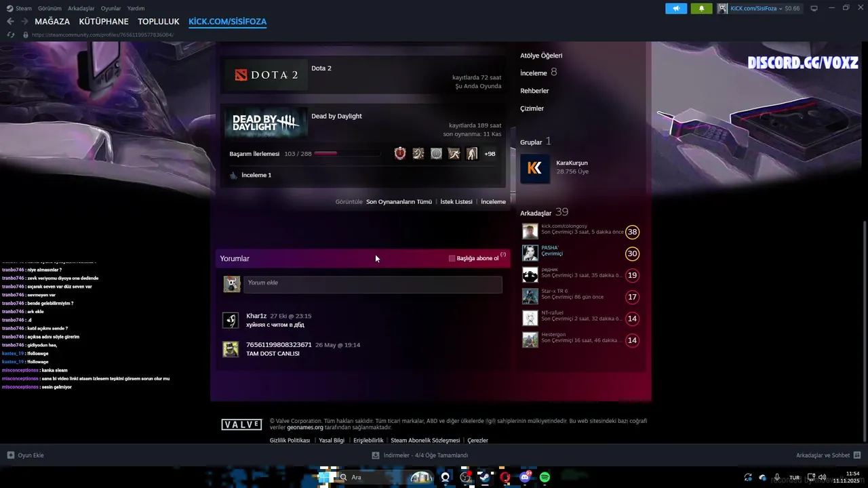Switch to Big Picture mode via the monitor icon
Viewport: 868px width, 488px height.
pos(814,8)
